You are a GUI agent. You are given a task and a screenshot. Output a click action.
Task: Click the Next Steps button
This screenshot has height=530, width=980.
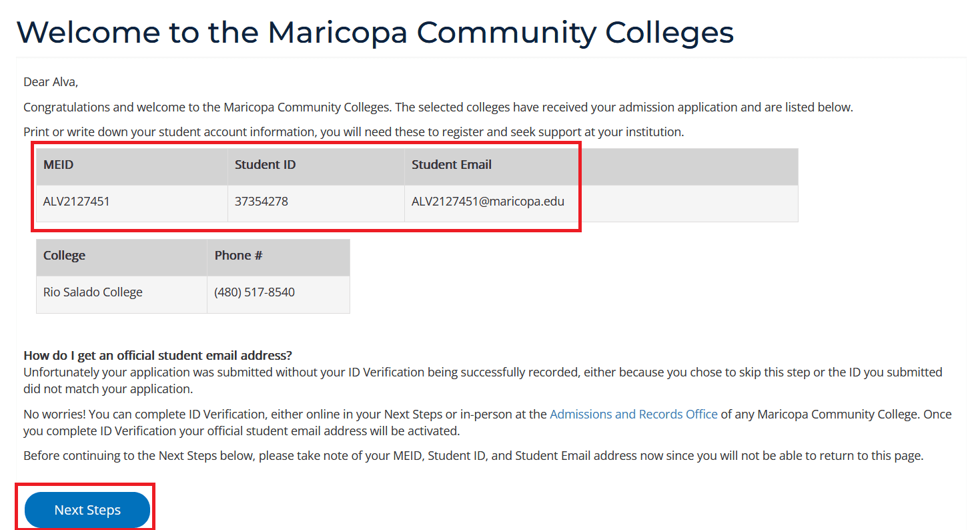(x=87, y=510)
